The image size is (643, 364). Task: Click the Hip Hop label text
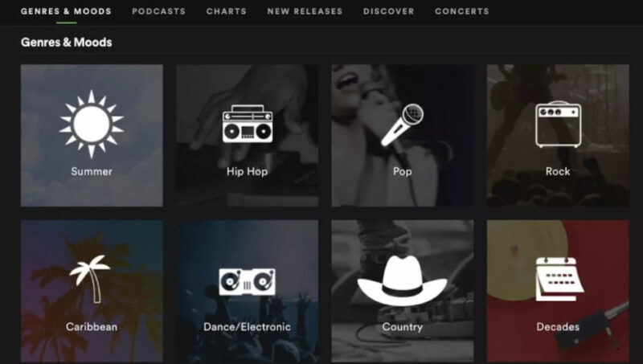(x=248, y=171)
